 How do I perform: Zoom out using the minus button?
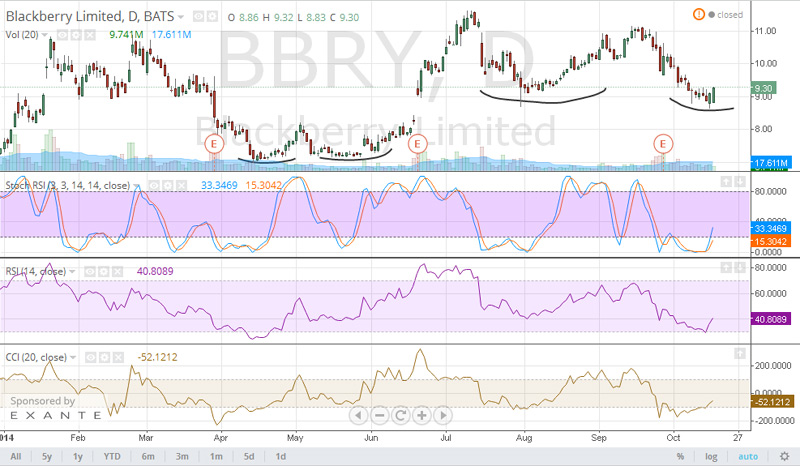380,415
